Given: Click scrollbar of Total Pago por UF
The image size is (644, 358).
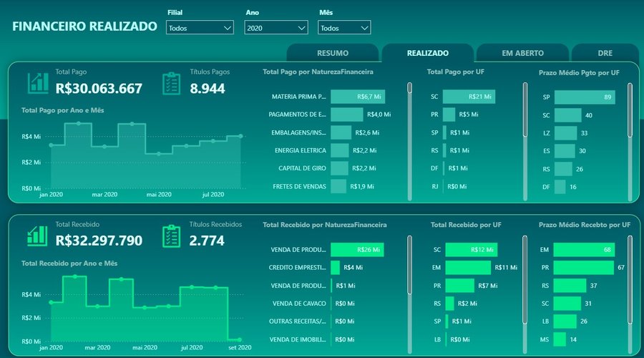Looking at the screenshot, I should pos(525,141).
